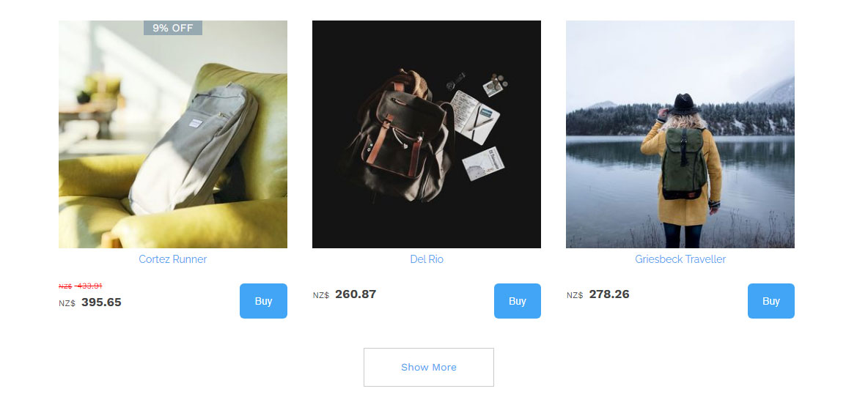The width and height of the screenshot is (868, 405).
Task: Click the NZ$ label beside 260.87
Action: pos(320,295)
